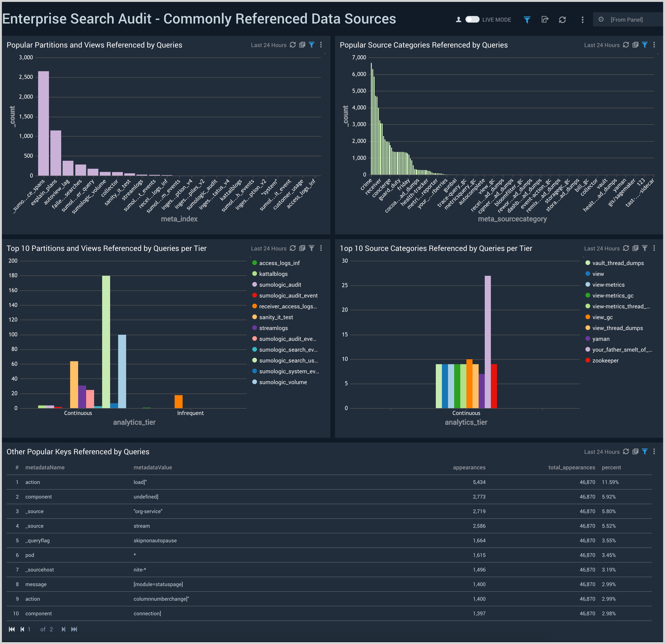Go to next page of the table

click(64, 629)
